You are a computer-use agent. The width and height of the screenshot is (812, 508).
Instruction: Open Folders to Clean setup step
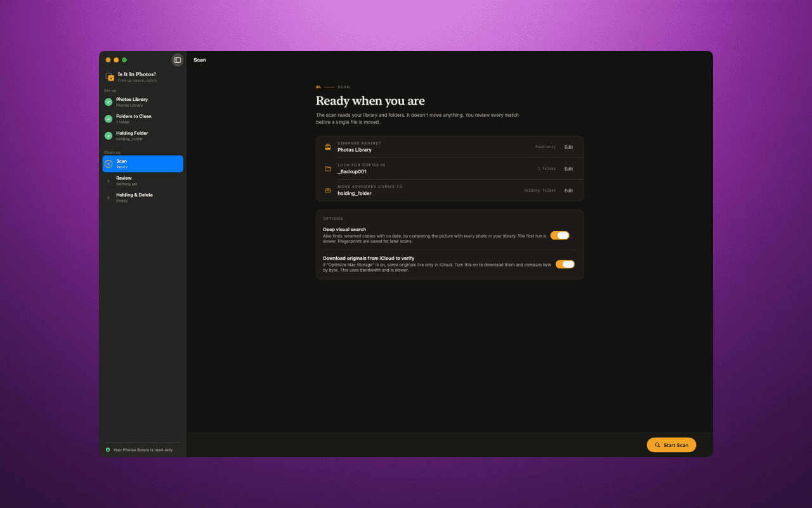click(143, 119)
